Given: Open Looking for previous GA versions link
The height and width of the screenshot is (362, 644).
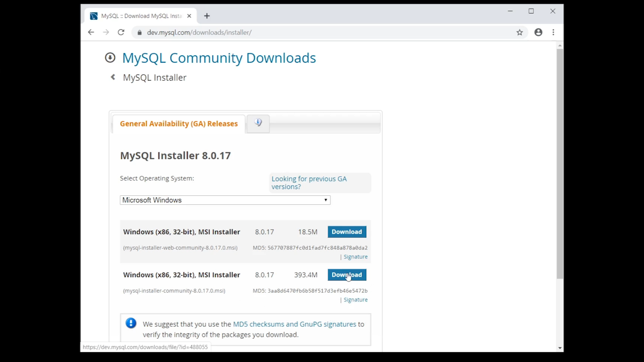Looking at the screenshot, I should [309, 183].
